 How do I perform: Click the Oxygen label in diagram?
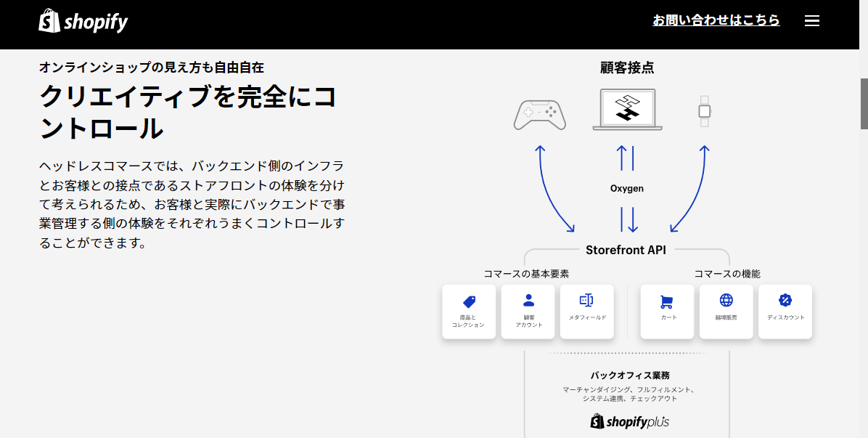pos(626,189)
